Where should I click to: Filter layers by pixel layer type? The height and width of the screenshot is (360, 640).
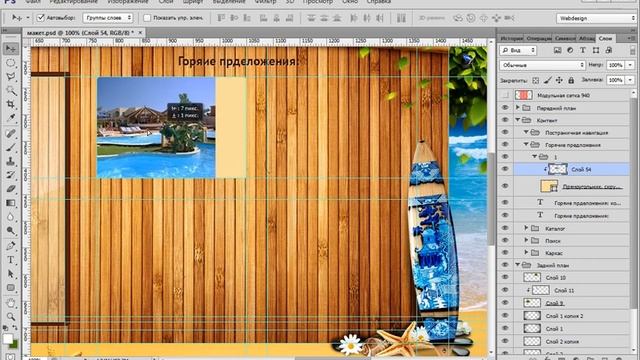click(x=557, y=50)
